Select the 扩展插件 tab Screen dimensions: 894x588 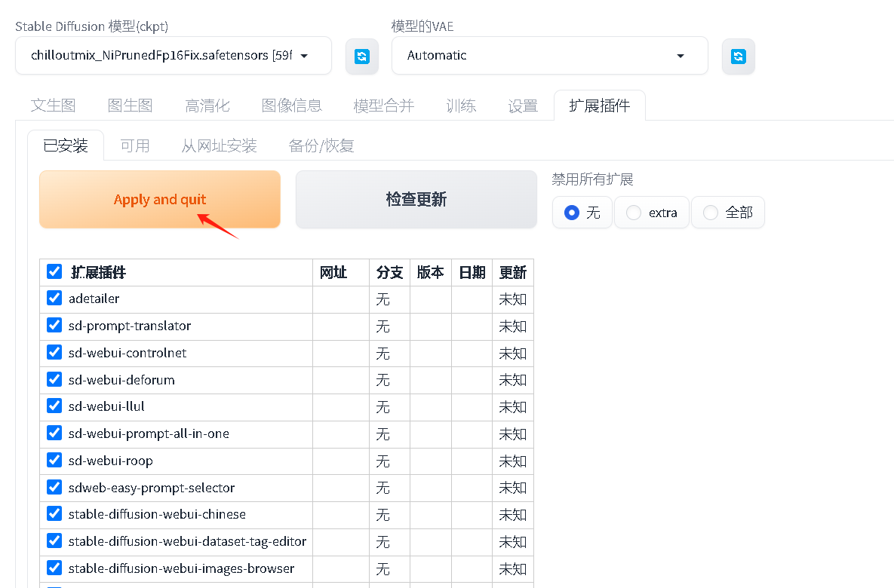pyautogui.click(x=600, y=106)
